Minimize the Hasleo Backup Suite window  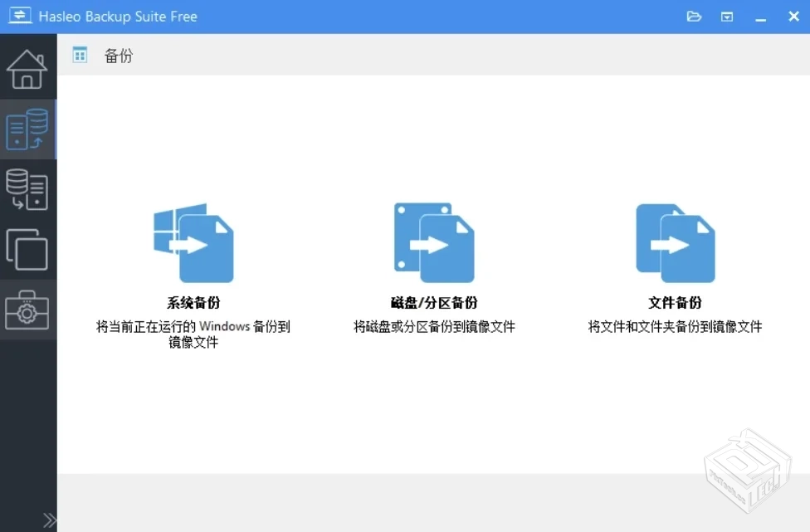tap(760, 16)
